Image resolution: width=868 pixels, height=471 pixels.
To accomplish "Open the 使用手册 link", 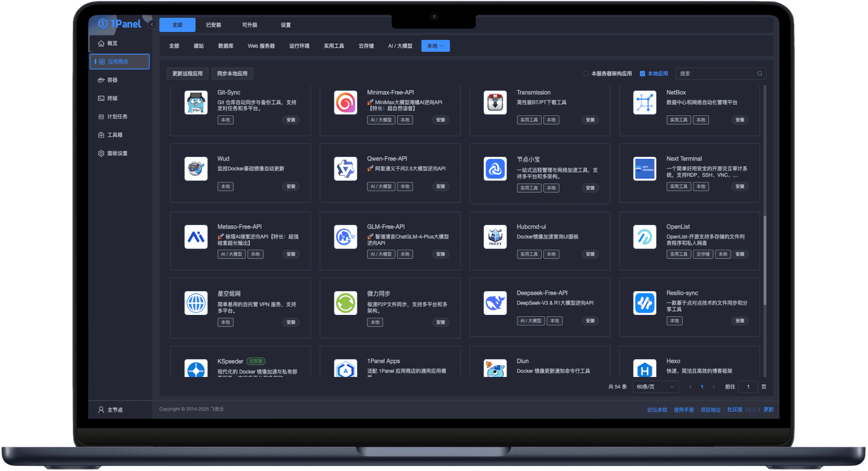I will (684, 410).
